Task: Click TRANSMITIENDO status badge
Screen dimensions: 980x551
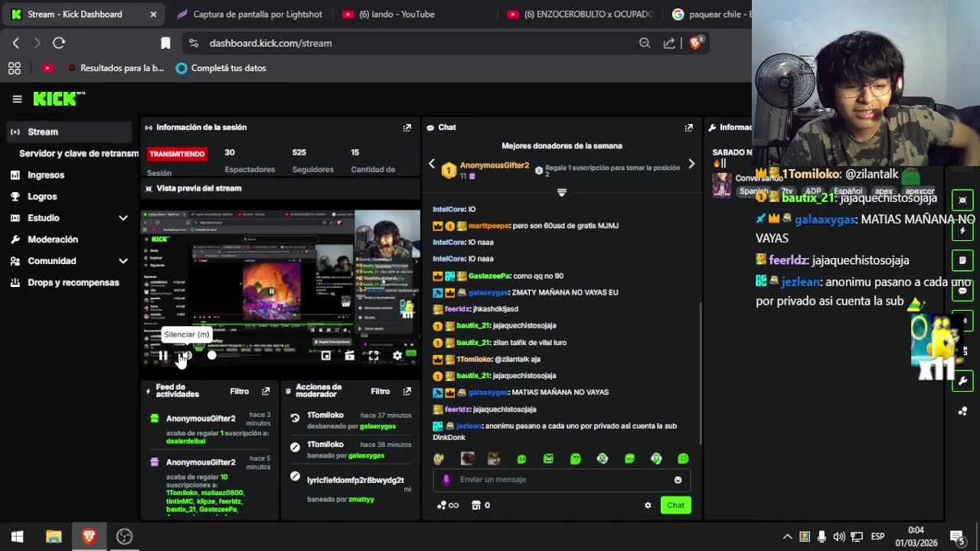Action: click(177, 154)
